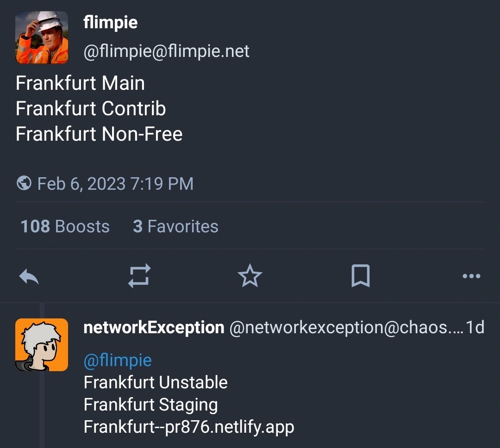Favorite the post with the star icon
Image resolution: width=500 pixels, height=448 pixels.
click(x=250, y=276)
